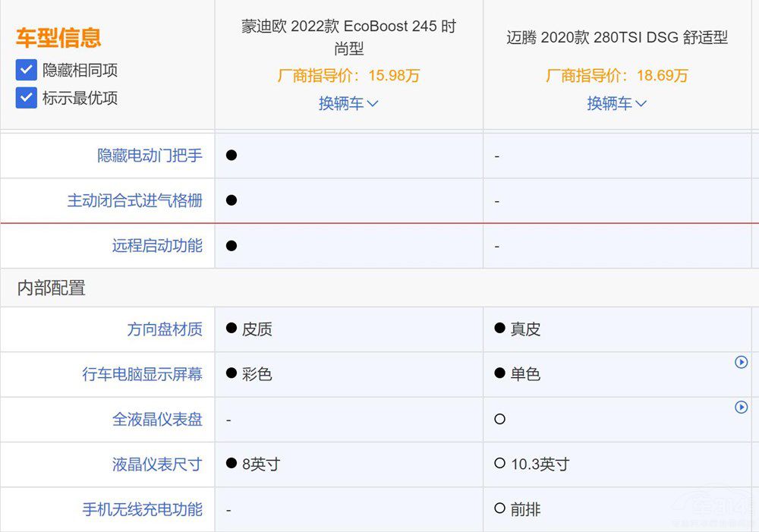Click the 手机无线充电功能 parameter link
This screenshot has width=759, height=532.
(x=142, y=509)
